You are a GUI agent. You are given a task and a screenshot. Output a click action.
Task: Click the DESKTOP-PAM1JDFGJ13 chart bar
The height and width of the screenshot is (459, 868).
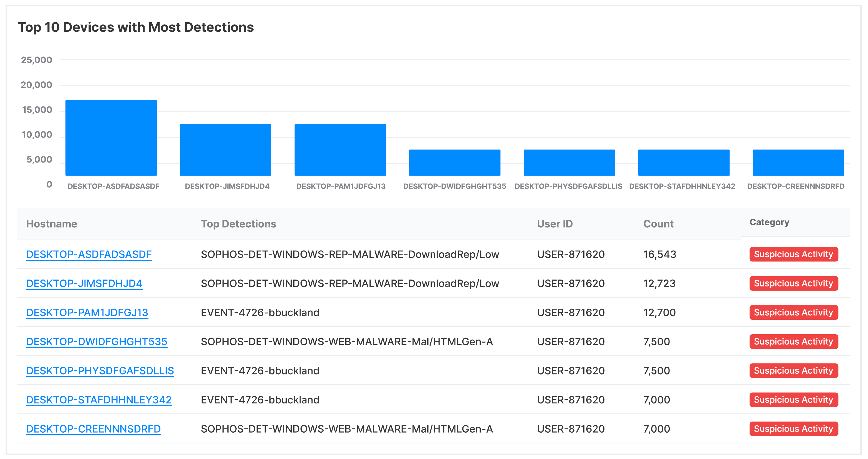[x=340, y=150]
